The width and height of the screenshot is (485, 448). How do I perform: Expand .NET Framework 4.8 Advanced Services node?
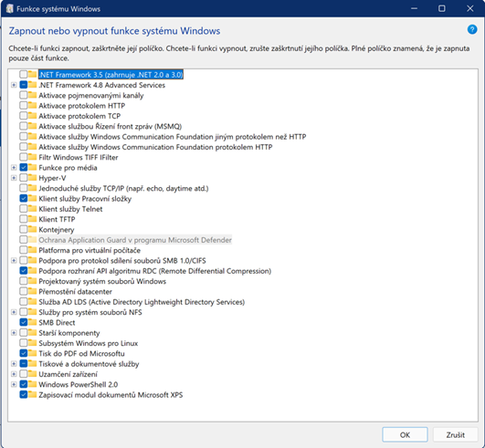(14, 85)
